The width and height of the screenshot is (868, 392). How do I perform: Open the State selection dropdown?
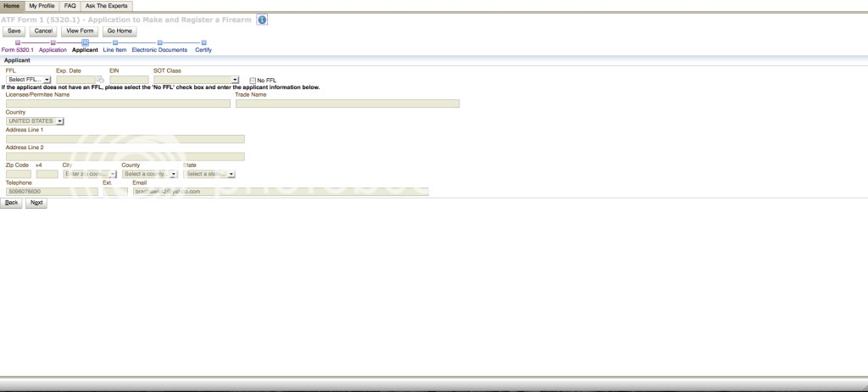tap(209, 174)
